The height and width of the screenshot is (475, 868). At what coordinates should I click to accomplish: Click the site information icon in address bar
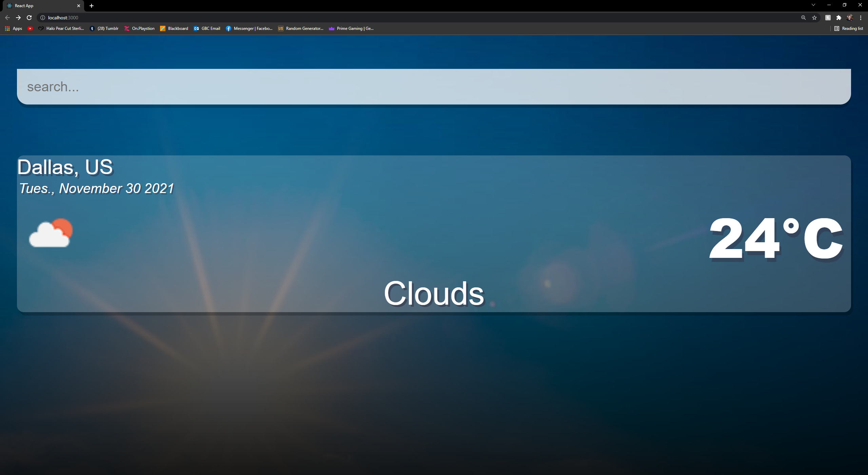(x=43, y=18)
